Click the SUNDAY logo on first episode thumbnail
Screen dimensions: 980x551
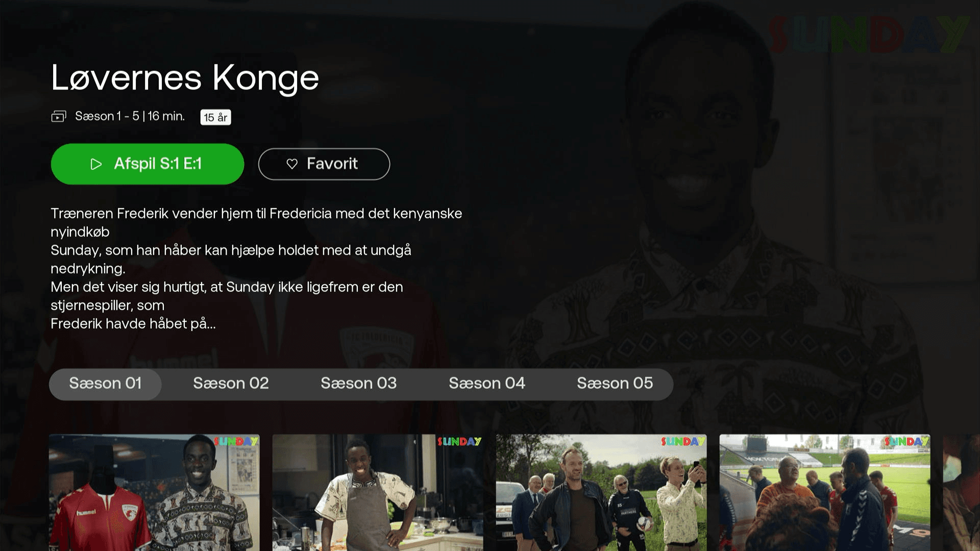click(236, 441)
